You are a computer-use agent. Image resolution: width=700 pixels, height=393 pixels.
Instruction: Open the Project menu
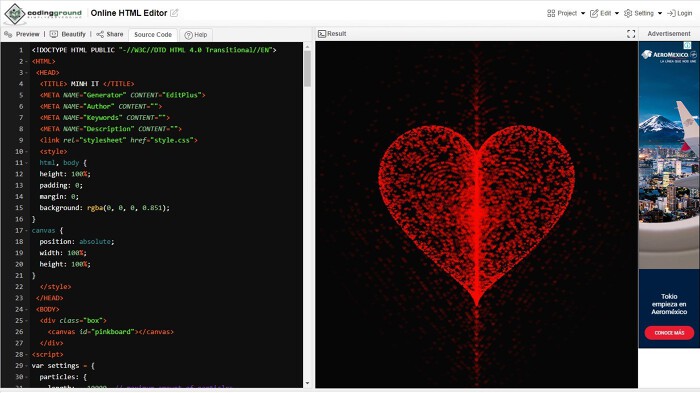click(x=566, y=13)
